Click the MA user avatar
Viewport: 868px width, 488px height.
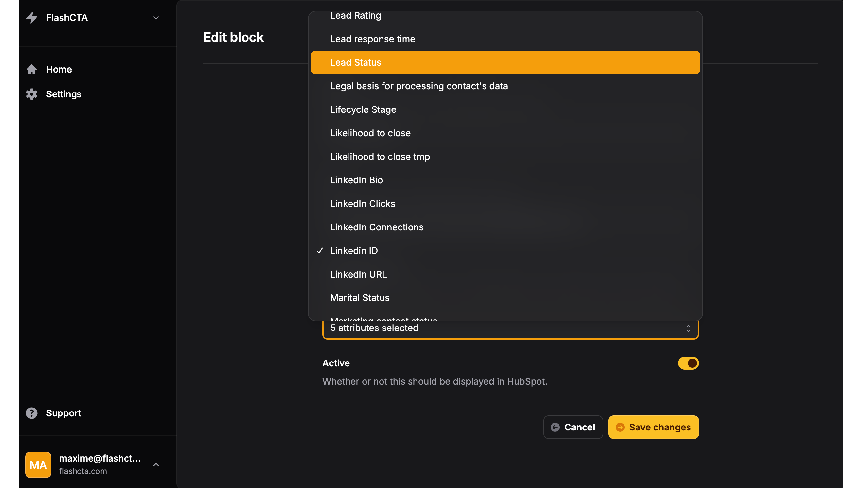(38, 465)
